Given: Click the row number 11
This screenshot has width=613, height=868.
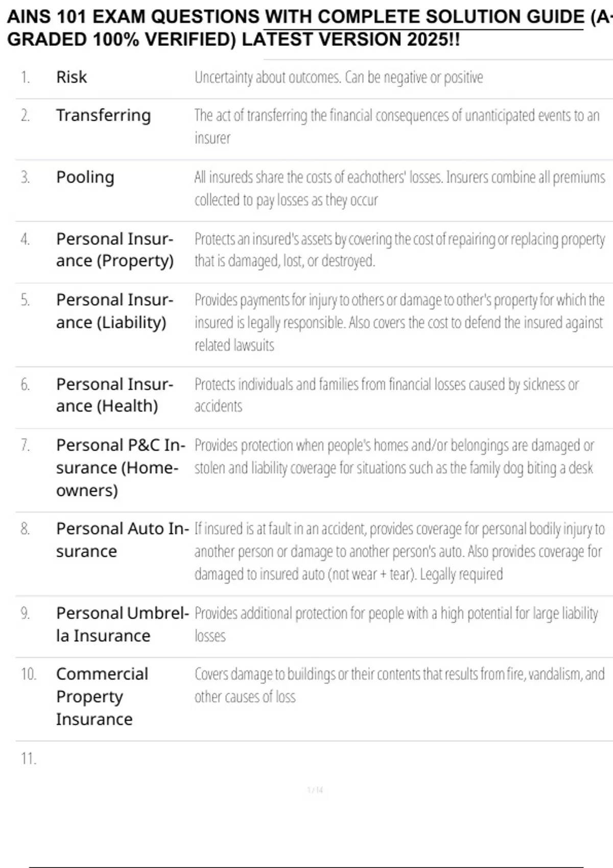Looking at the screenshot, I should 29,759.
